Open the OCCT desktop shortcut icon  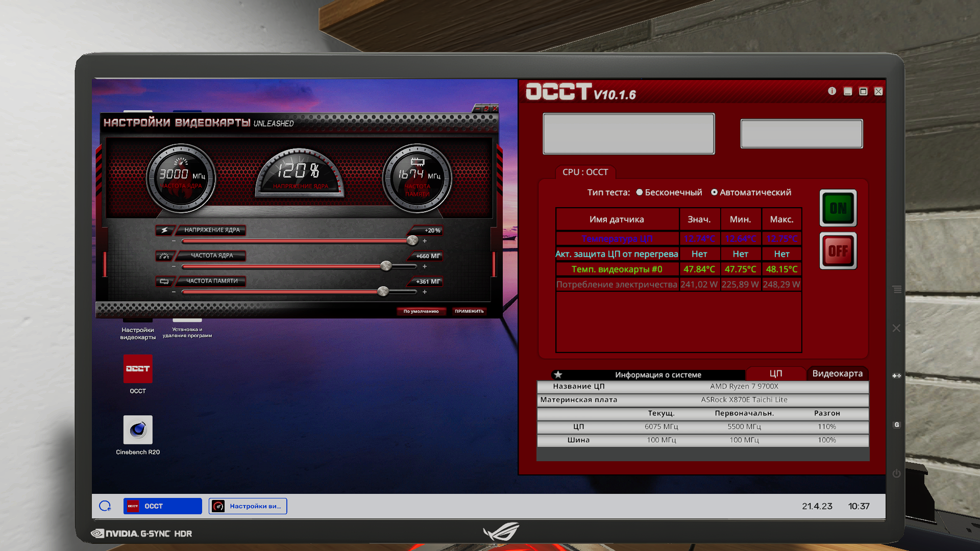(x=138, y=369)
